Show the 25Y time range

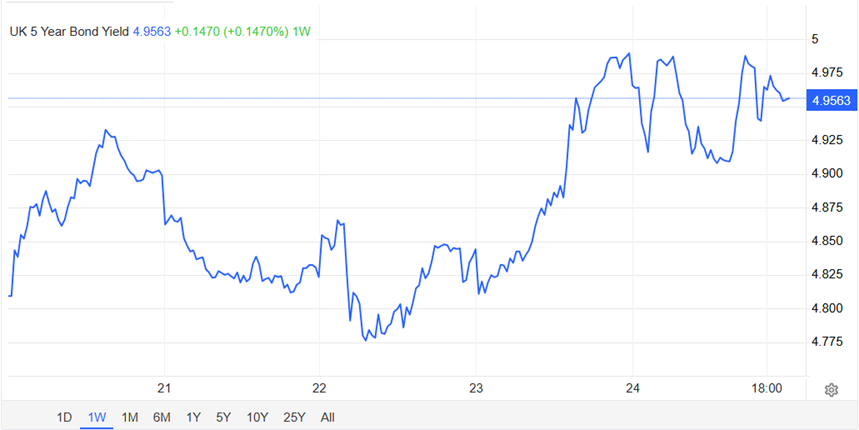[294, 417]
